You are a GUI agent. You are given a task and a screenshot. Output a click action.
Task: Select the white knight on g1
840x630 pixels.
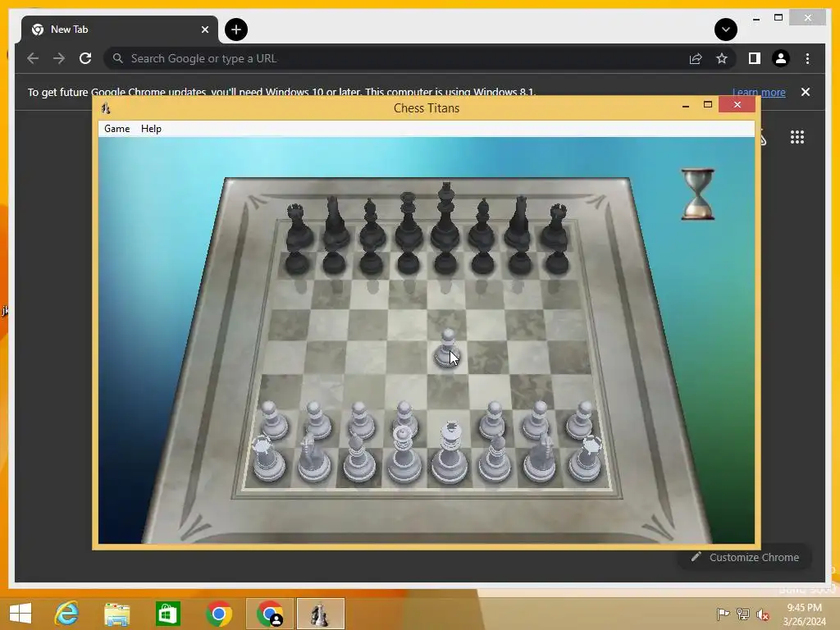point(540,459)
